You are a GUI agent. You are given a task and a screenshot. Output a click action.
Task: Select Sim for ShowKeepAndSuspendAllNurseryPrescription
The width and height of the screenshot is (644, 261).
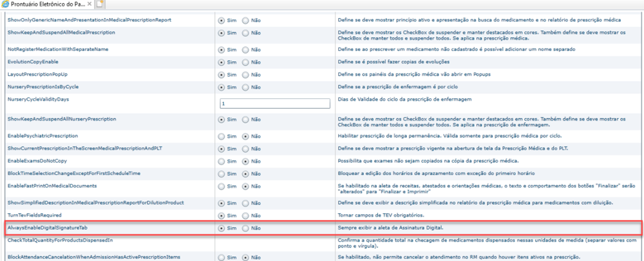[222, 120]
